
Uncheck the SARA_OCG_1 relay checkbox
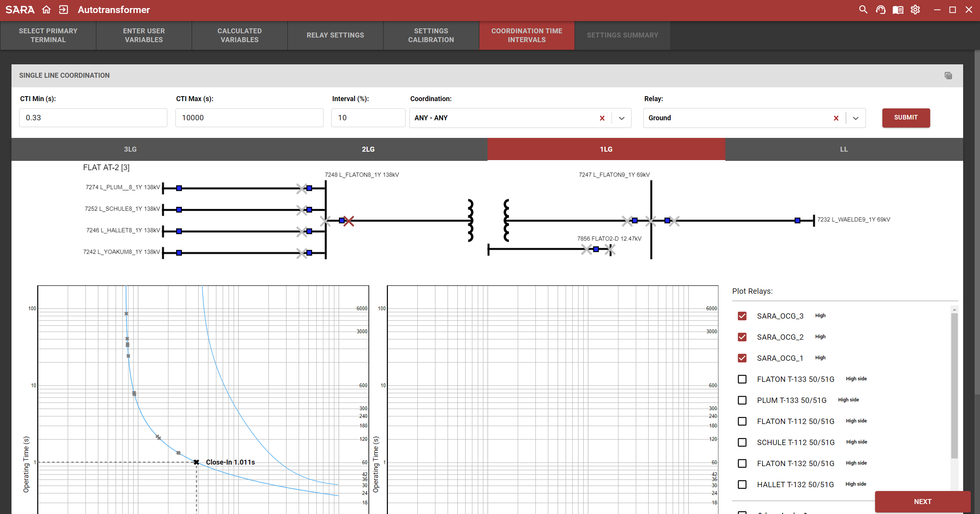(x=742, y=358)
